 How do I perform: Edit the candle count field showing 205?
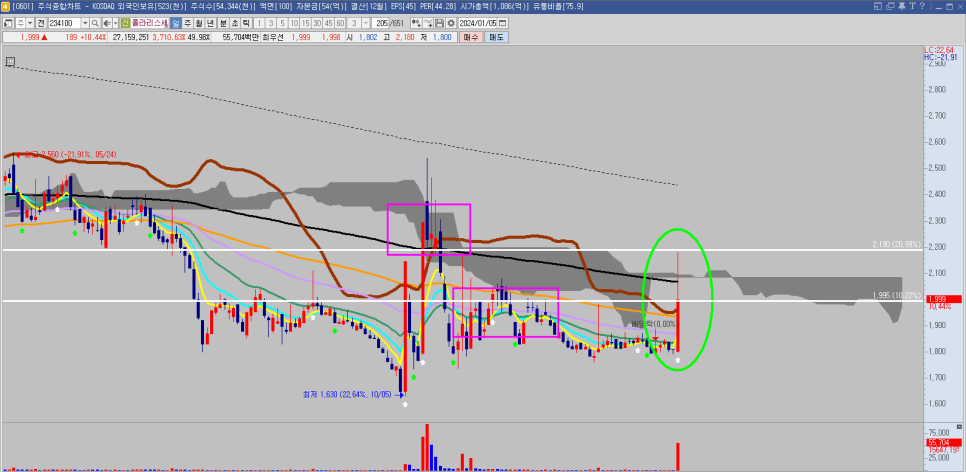point(380,23)
